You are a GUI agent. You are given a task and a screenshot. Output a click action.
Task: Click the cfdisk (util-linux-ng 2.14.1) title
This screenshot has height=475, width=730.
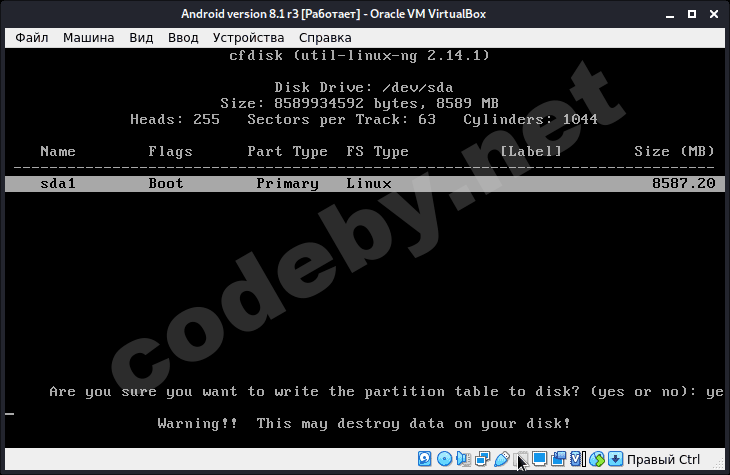(359, 55)
